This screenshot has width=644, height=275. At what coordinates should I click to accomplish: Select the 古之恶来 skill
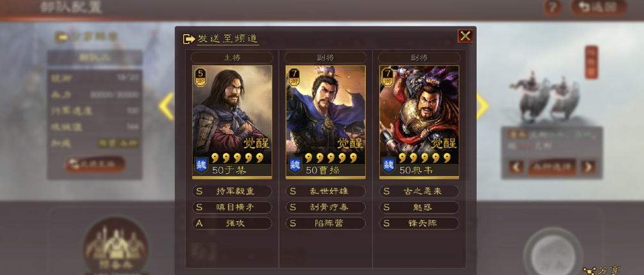pos(419,191)
